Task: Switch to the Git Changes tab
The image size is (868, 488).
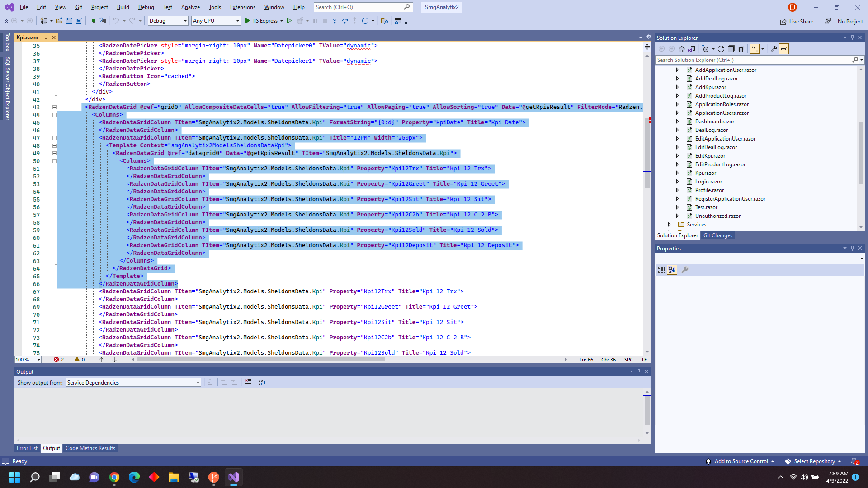Action: (x=718, y=235)
